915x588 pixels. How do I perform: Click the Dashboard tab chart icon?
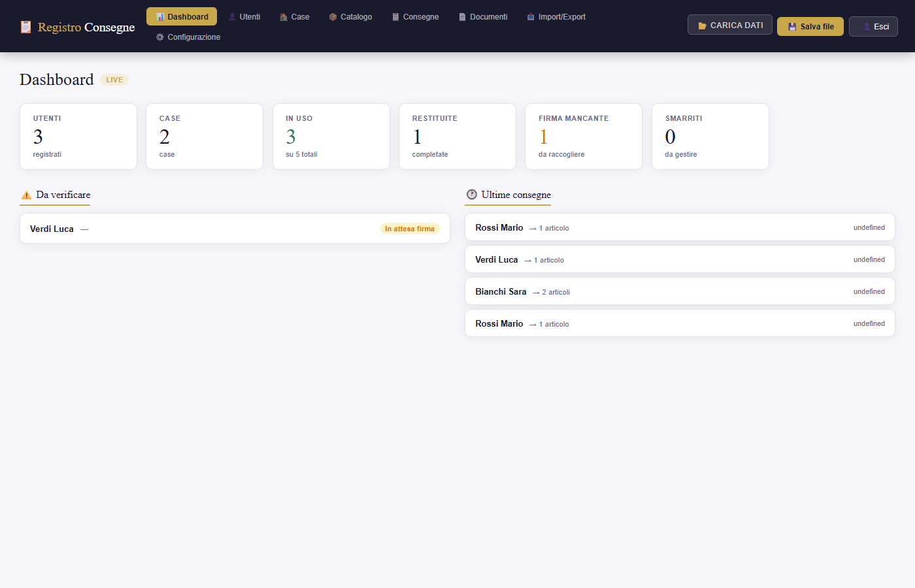coord(160,17)
